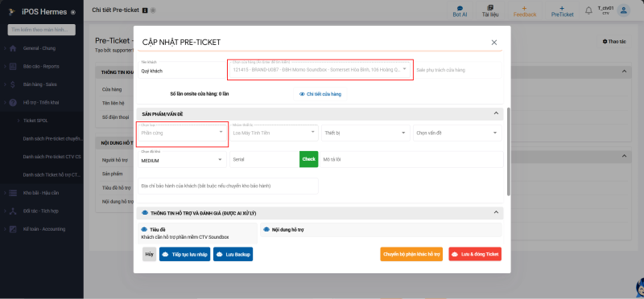Click the Thao tác gear button
Image resolution: width=644 pixels, height=299 pixels.
[x=614, y=42]
